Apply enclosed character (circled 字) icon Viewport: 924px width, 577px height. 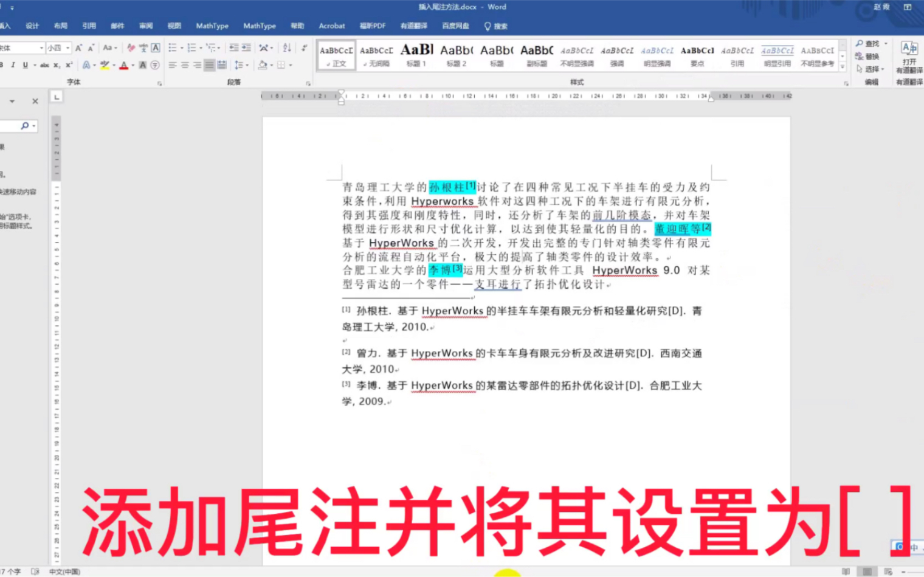[x=155, y=65]
